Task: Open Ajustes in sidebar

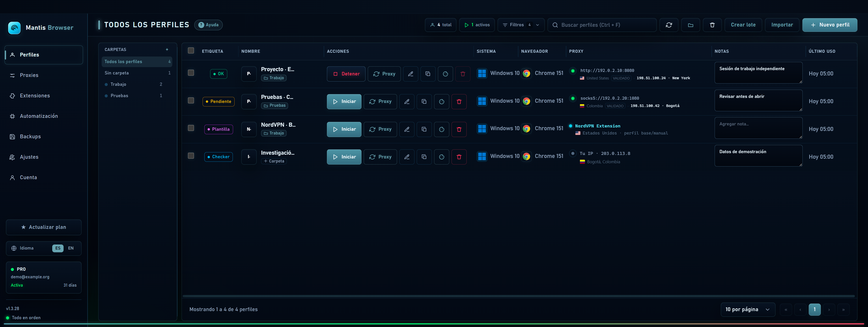Action: (x=44, y=157)
